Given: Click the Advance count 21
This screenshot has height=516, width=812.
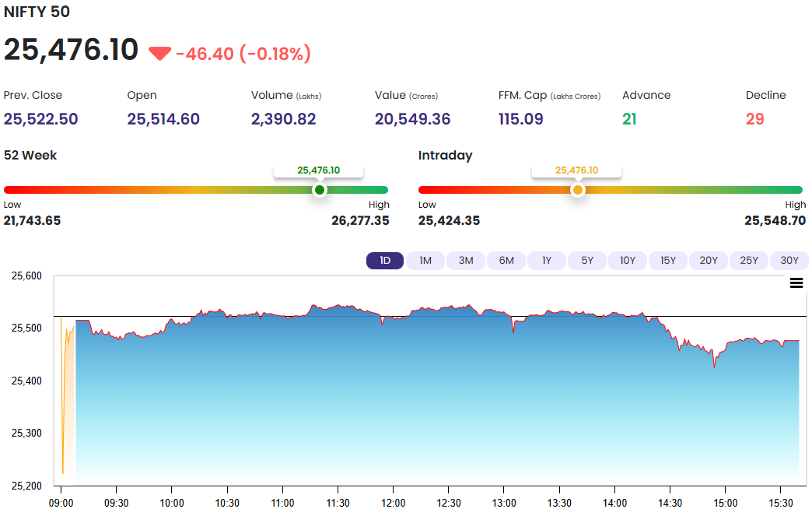Looking at the screenshot, I should (629, 119).
